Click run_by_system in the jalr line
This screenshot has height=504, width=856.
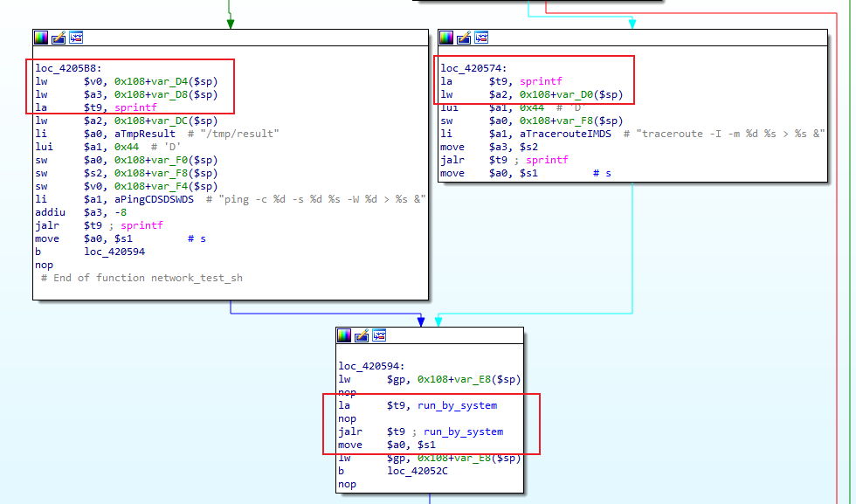pyautogui.click(x=464, y=432)
